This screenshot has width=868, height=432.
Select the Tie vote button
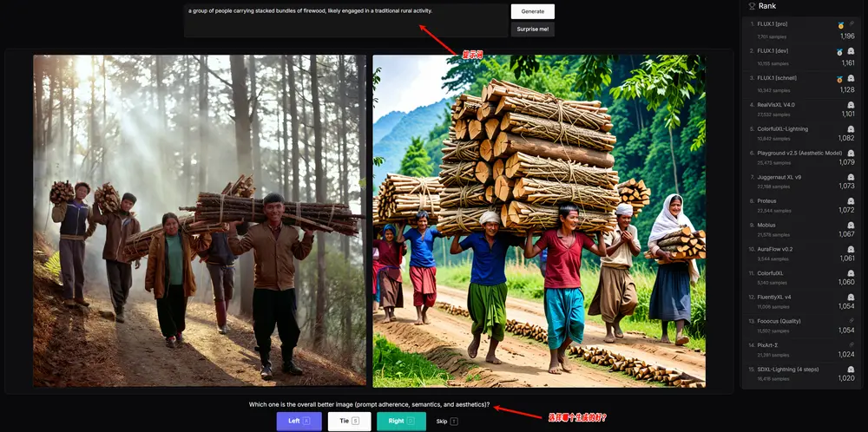pyautogui.click(x=349, y=421)
